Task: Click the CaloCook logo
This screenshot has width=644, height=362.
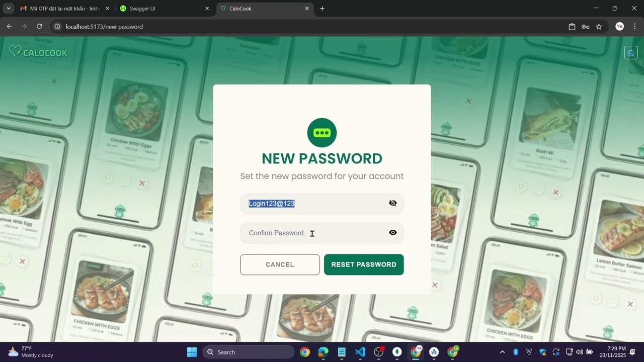Action: pos(39,52)
